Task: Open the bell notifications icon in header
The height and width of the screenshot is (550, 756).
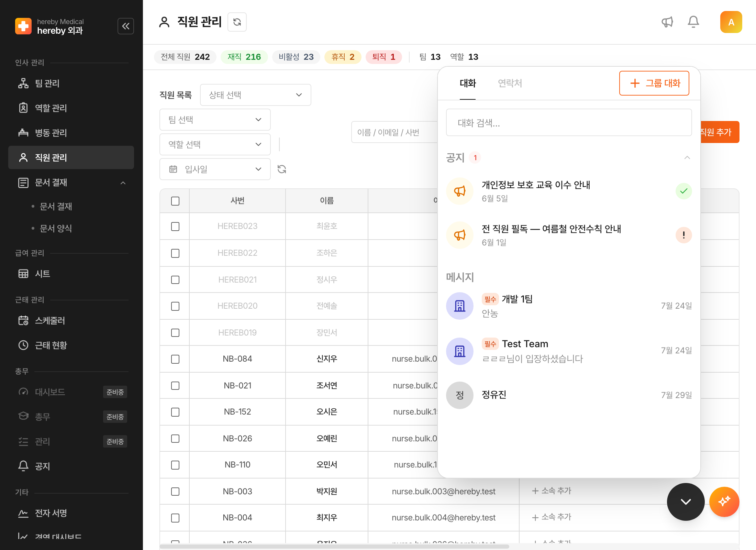Action: [693, 22]
